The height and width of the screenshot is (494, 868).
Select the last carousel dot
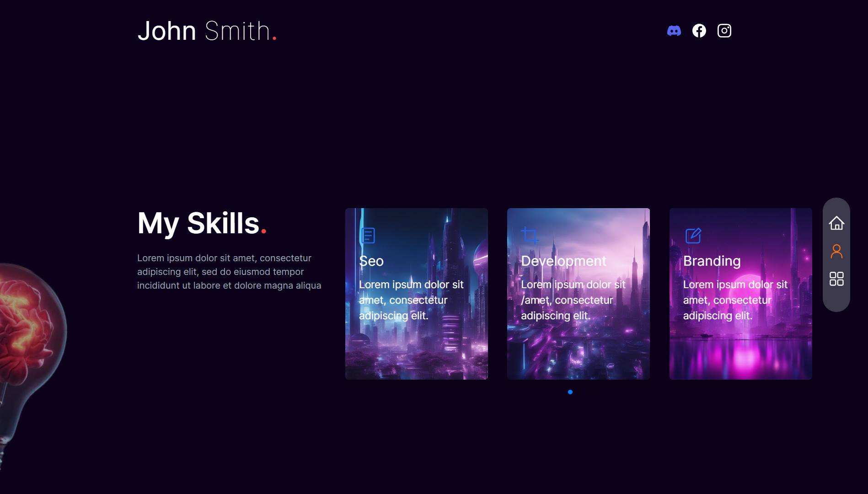coord(598,392)
